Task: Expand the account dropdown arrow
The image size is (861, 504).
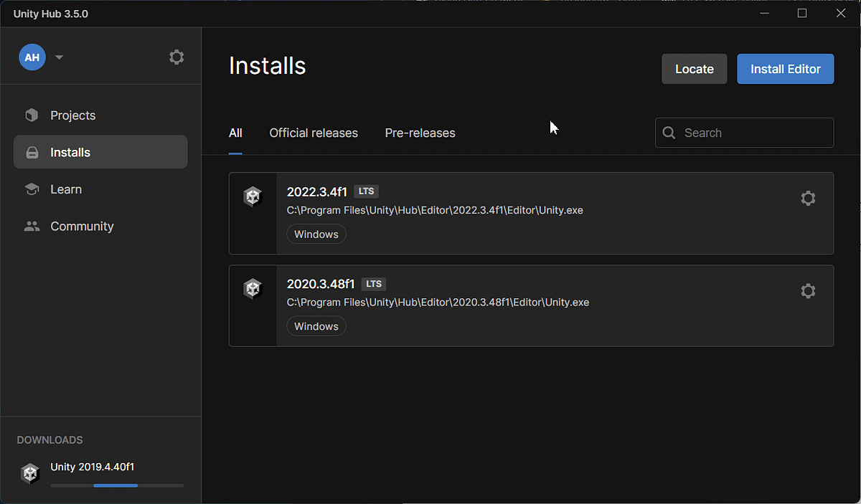Action: pos(59,57)
